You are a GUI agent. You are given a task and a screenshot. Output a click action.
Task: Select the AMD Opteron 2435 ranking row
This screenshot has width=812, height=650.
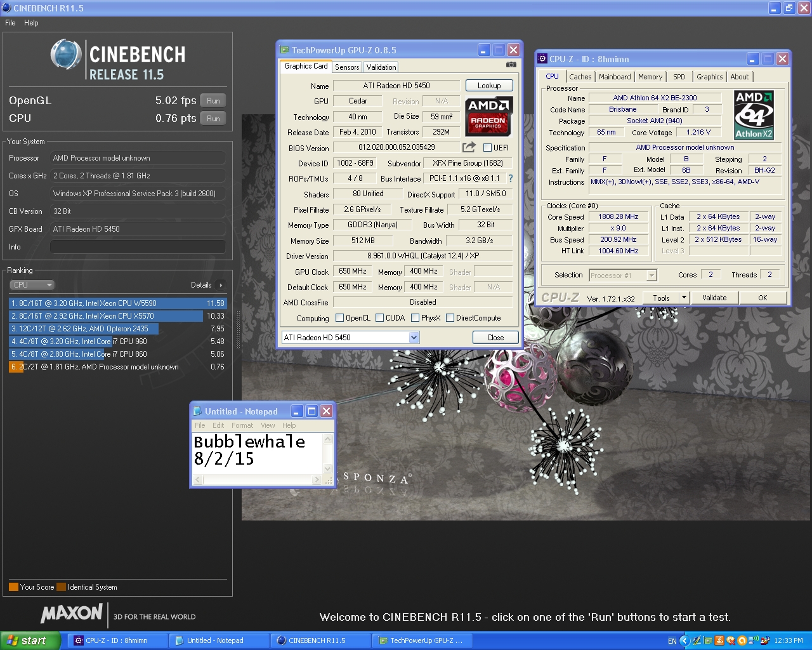[x=118, y=329]
